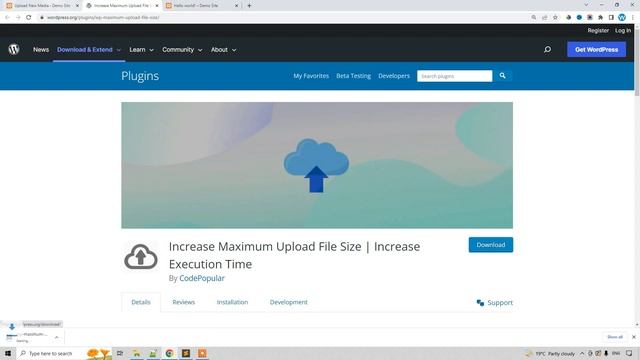The width and height of the screenshot is (640, 360).
Task: Open Chrome's three-dot menu
Action: coord(633,18)
